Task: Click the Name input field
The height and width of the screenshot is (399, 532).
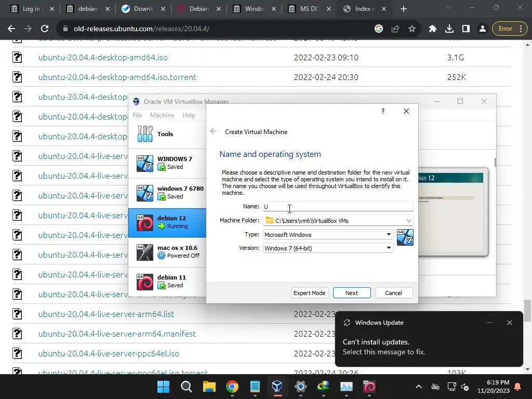Action: [x=338, y=206]
